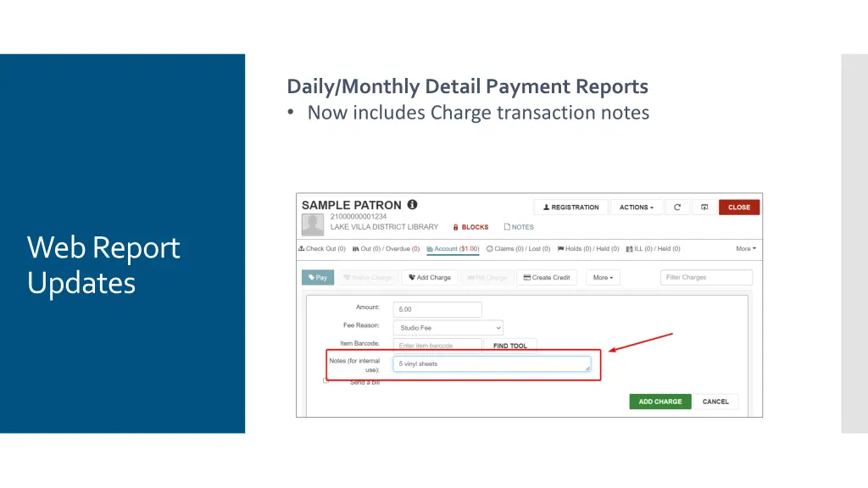868x488 pixels.
Task: Click the patron info icon beside SAMPLE PATRON
Action: click(412, 205)
